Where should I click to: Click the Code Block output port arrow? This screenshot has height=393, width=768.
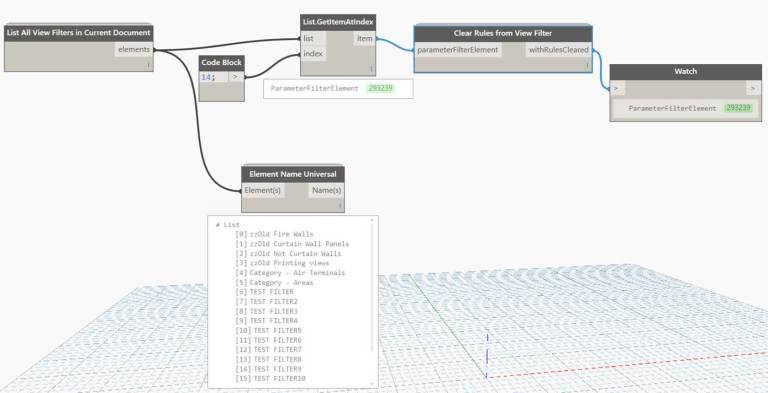click(x=236, y=77)
